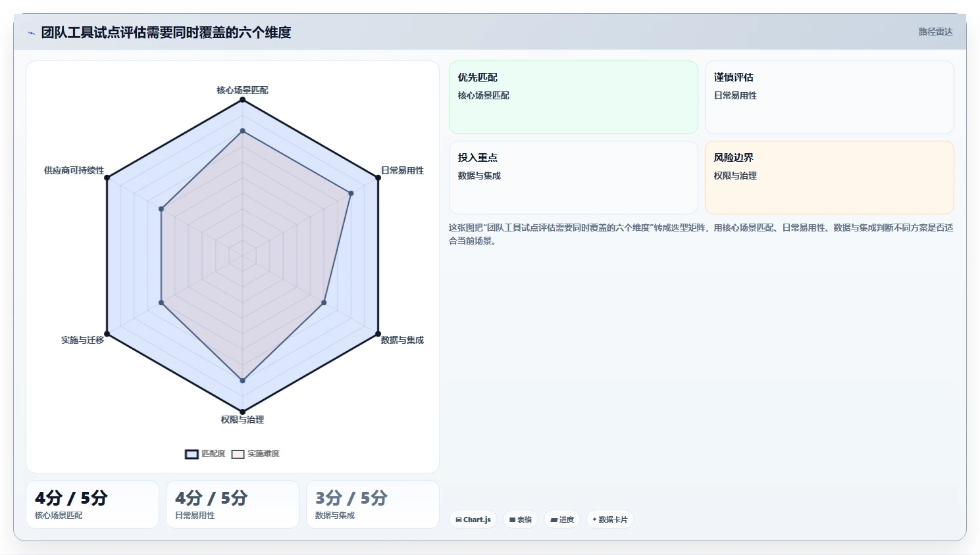
Task: Click the 数据卡片 chip
Action: click(610, 519)
